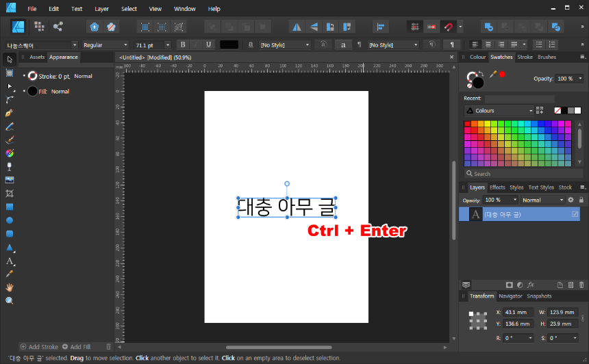Switch to the Assets tab

coord(37,57)
